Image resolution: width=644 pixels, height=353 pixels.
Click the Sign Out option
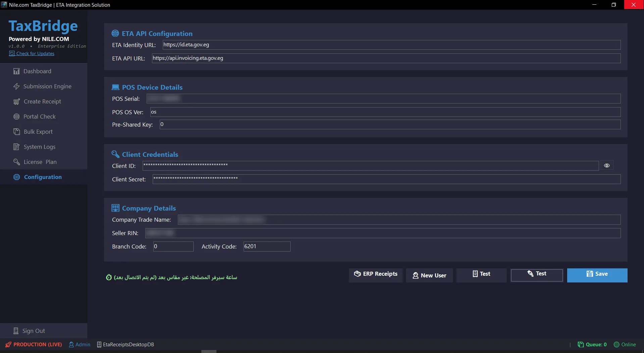[44, 331]
